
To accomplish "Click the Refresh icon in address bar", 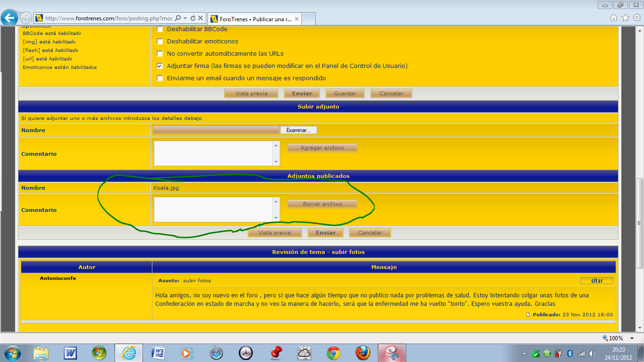I will click(x=193, y=18).
